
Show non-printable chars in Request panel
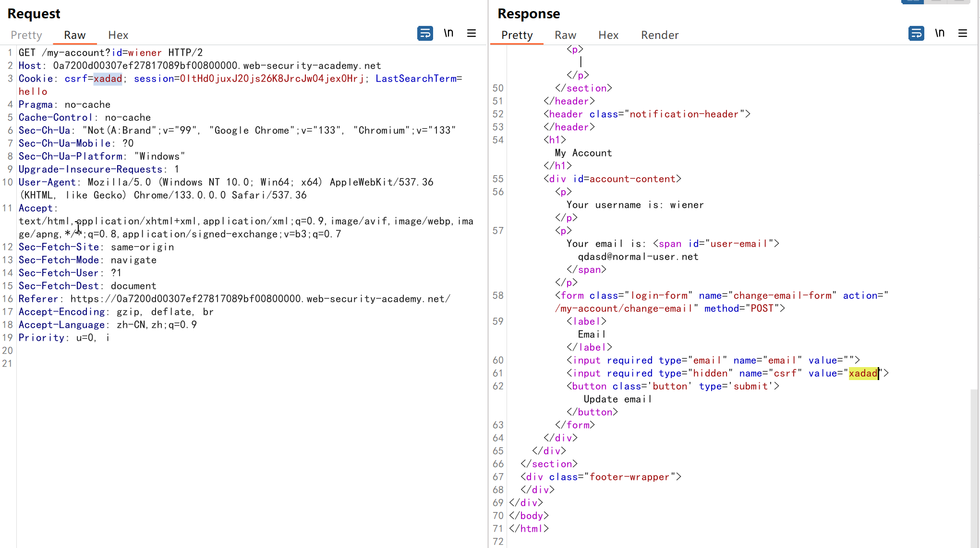point(448,33)
